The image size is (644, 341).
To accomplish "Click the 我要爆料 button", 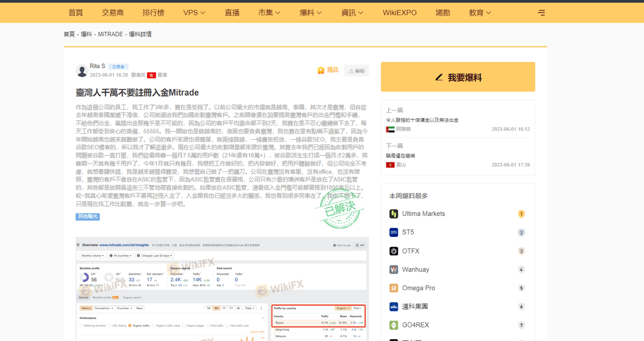I will tap(458, 77).
